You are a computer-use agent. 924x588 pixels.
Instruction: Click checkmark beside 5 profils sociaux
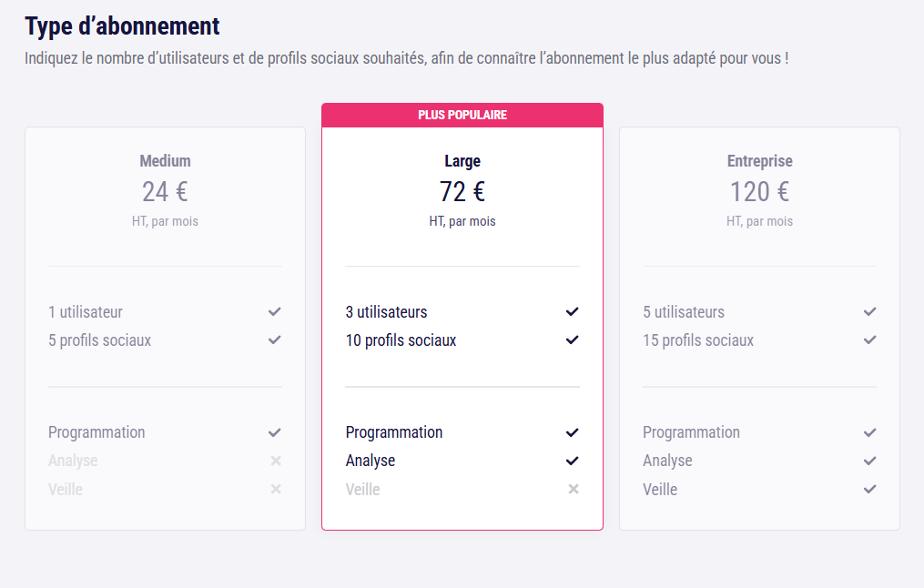(275, 340)
